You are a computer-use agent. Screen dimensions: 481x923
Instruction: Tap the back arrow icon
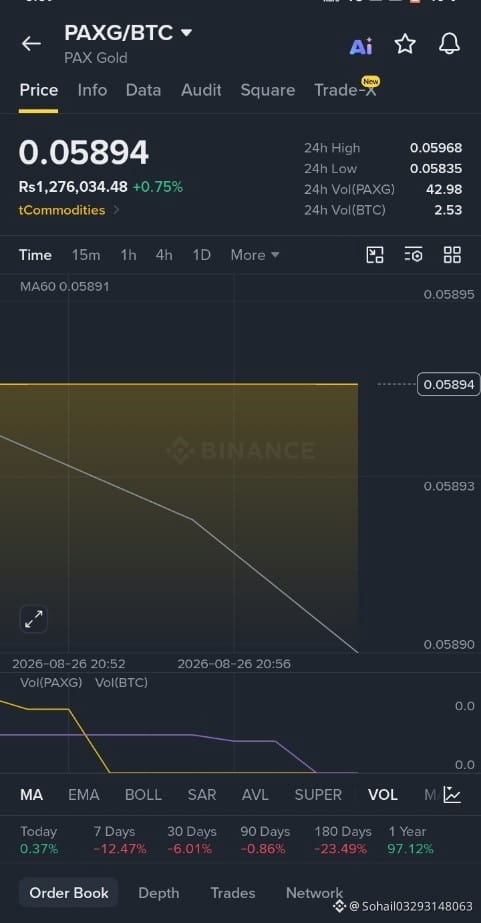[x=31, y=44]
